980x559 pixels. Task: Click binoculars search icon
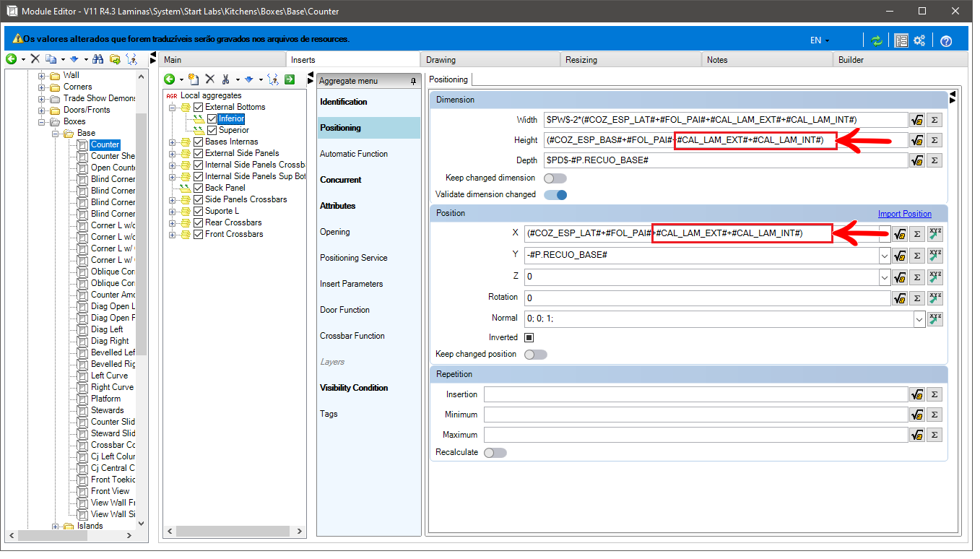click(x=97, y=59)
